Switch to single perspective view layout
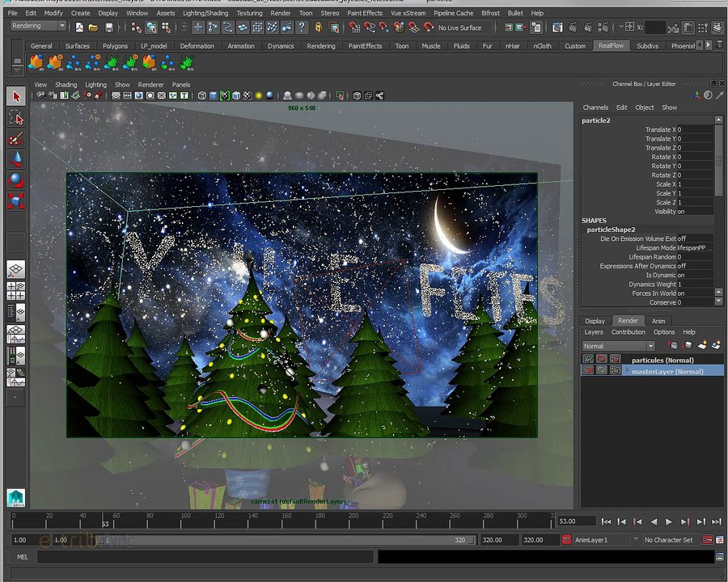This screenshot has width=728, height=582. [x=16, y=270]
